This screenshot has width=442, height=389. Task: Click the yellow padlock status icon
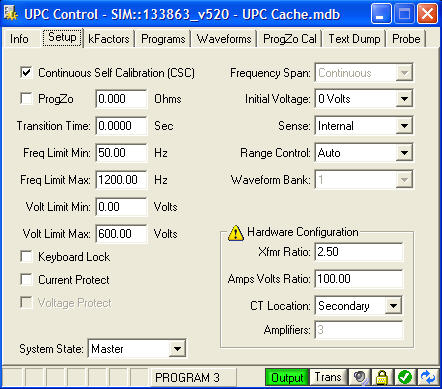pos(382,377)
